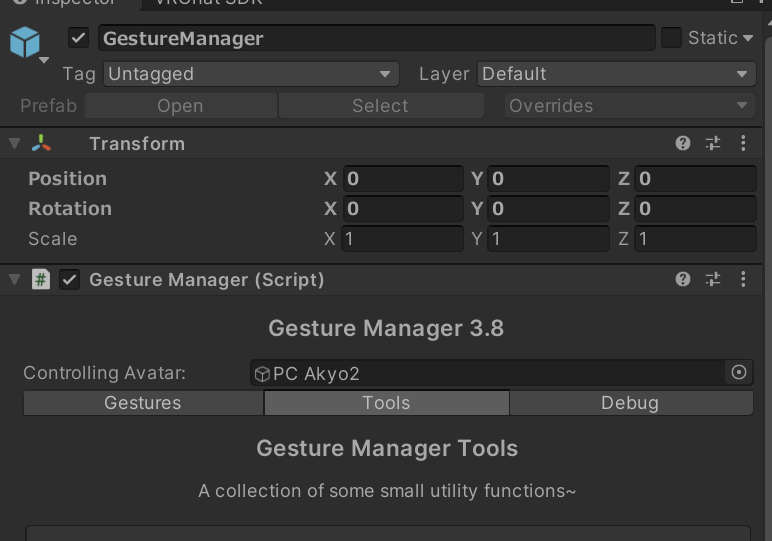Image resolution: width=772 pixels, height=541 pixels.
Task: Open the Static flags dropdown arrow
Action: [747, 38]
